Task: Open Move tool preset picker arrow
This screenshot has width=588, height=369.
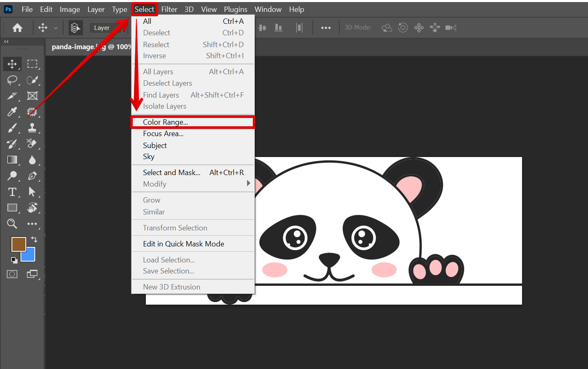Action: click(x=56, y=28)
